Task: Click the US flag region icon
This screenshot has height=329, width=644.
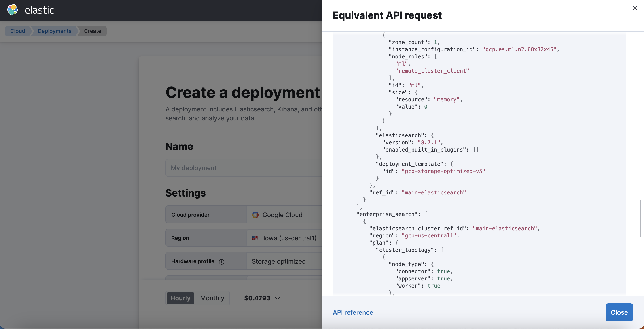Action: coord(255,237)
